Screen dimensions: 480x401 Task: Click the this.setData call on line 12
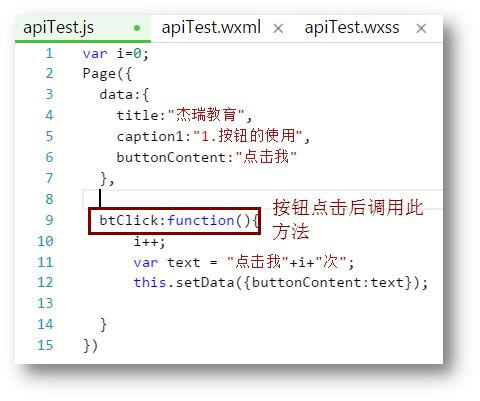281,283
